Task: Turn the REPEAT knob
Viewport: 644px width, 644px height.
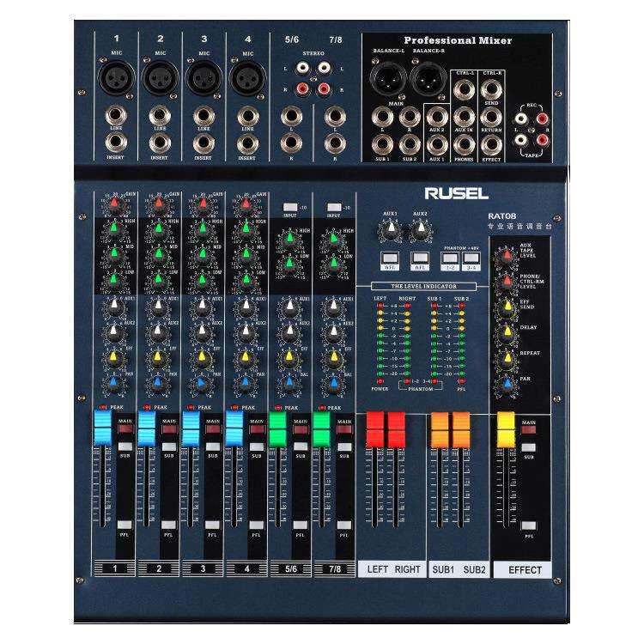Action: (x=507, y=358)
